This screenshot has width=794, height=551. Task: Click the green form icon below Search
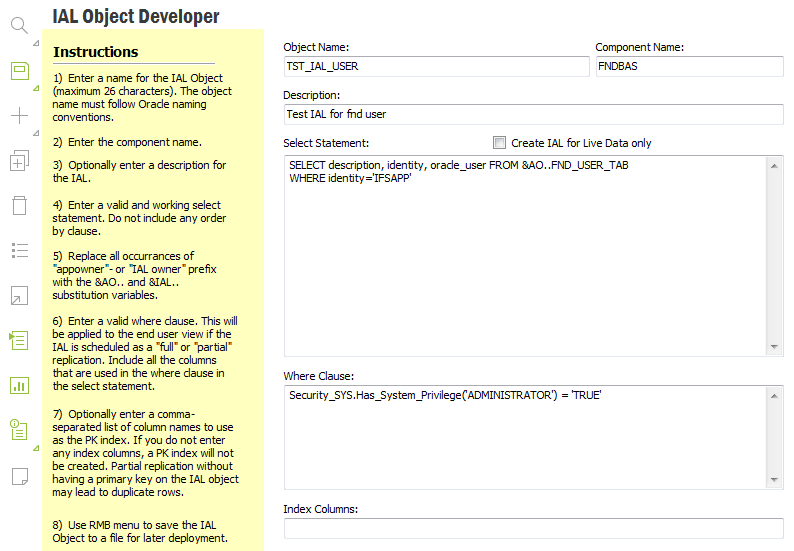pyautogui.click(x=19, y=70)
